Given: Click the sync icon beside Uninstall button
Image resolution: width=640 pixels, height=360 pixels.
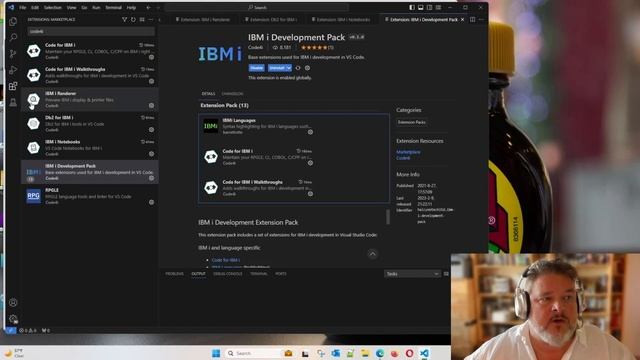Looking at the screenshot, I should click(298, 68).
